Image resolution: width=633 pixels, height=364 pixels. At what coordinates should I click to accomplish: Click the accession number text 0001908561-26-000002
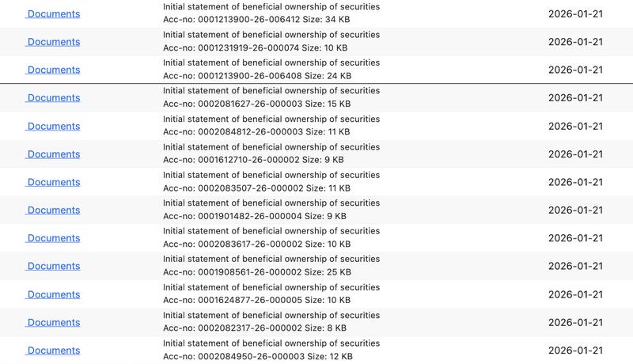246,273
